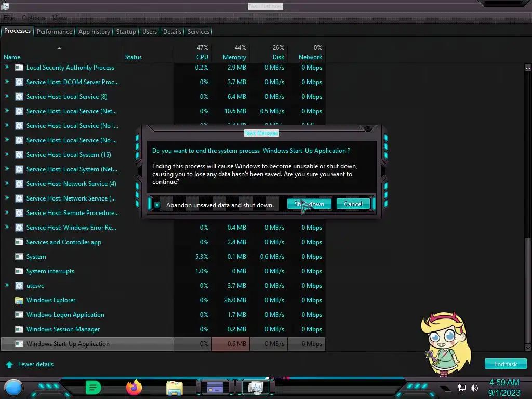Click the utcsvc gear icon
Viewport: 532px width, 399px height.
click(x=19, y=286)
